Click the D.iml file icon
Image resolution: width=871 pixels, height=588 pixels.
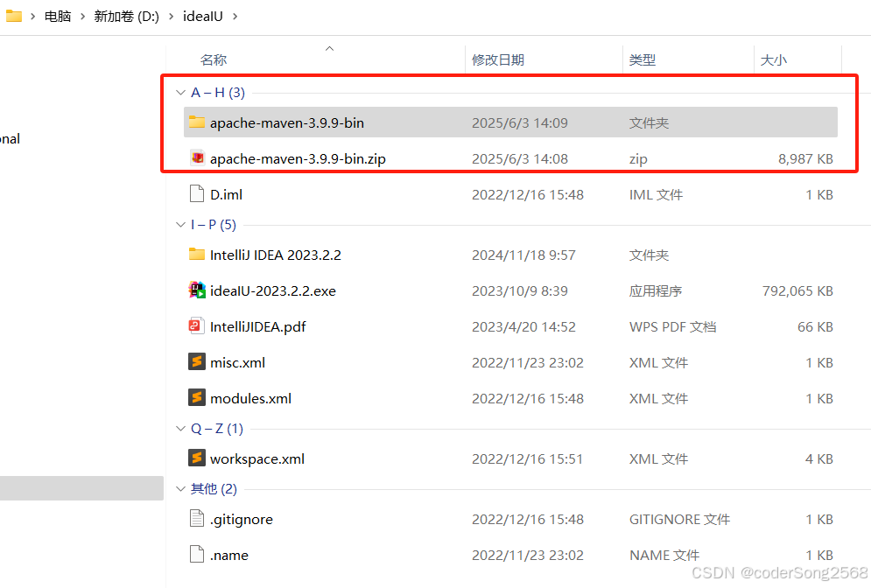tap(197, 194)
